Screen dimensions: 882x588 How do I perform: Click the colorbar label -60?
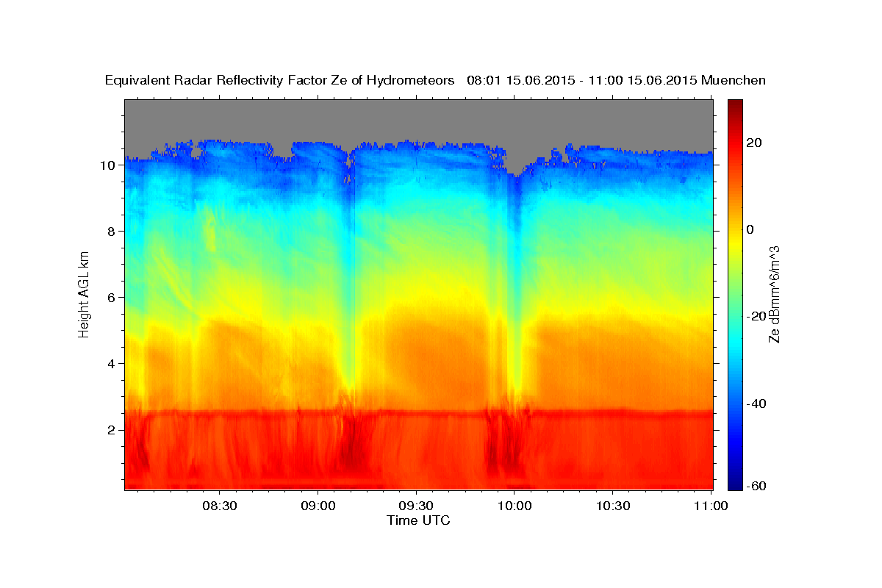click(x=756, y=485)
